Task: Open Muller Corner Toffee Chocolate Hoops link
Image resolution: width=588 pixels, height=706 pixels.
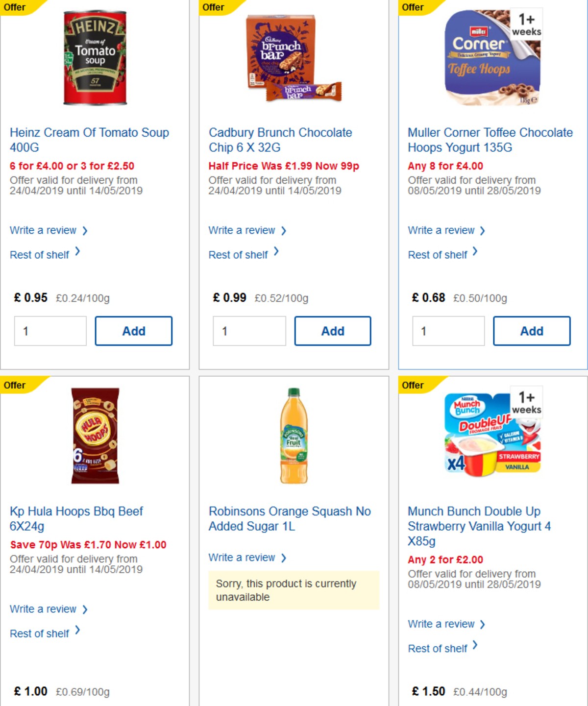Action: [490, 140]
